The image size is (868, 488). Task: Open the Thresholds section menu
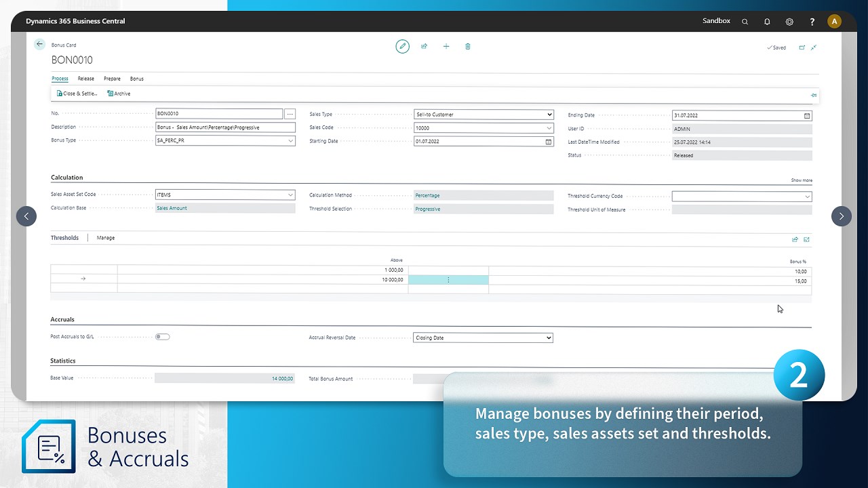point(64,238)
